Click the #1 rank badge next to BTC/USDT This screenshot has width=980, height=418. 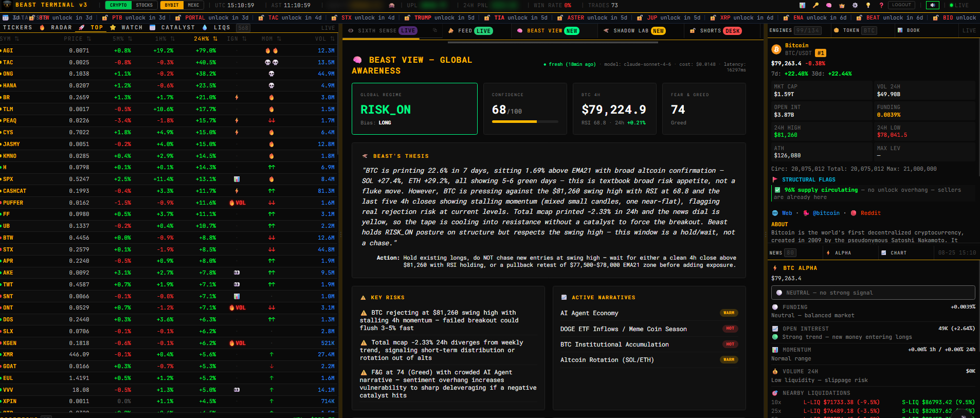pyautogui.click(x=821, y=53)
